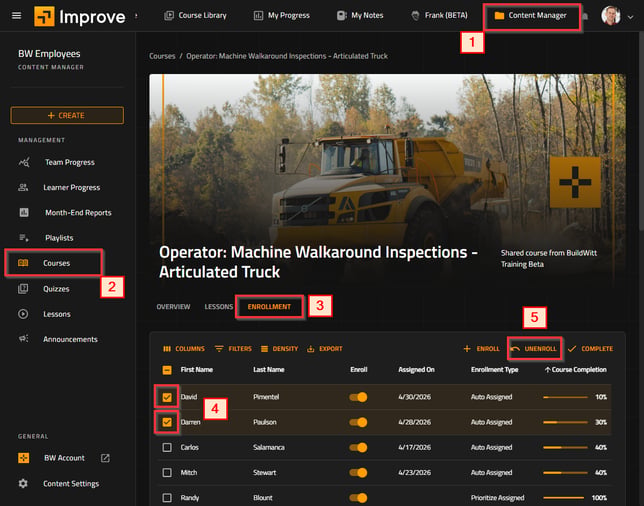Image resolution: width=644 pixels, height=506 pixels.
Task: Click the EXPORT button
Action: coord(324,349)
